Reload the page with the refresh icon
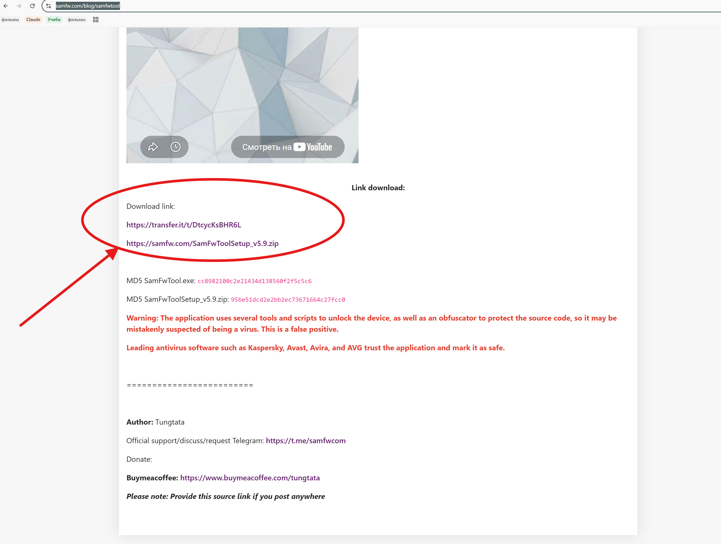The height and width of the screenshot is (544, 721). pos(32,6)
